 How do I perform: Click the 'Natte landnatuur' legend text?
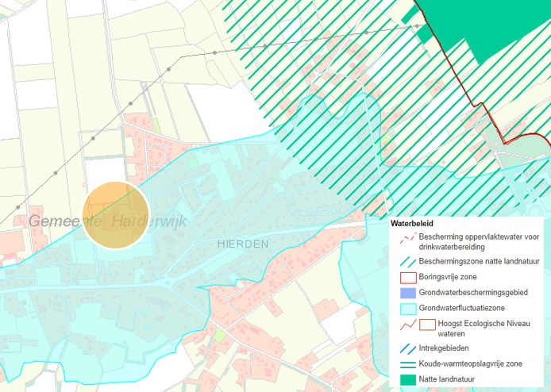[x=447, y=379]
